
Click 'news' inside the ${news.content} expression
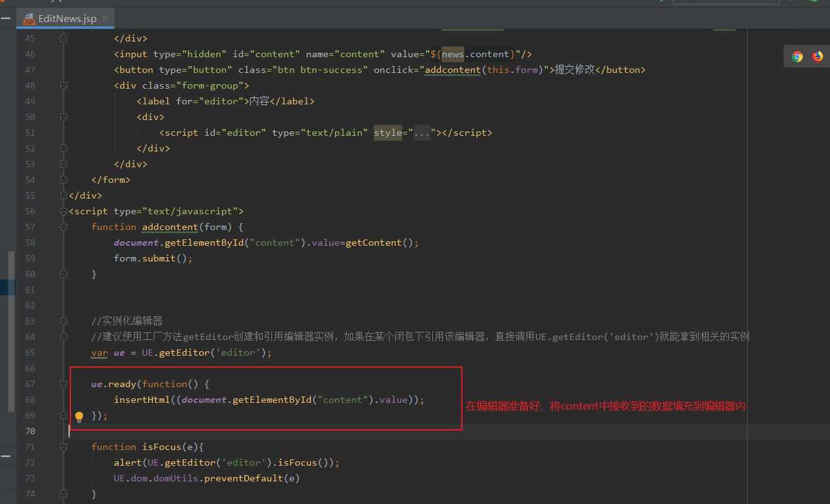453,54
